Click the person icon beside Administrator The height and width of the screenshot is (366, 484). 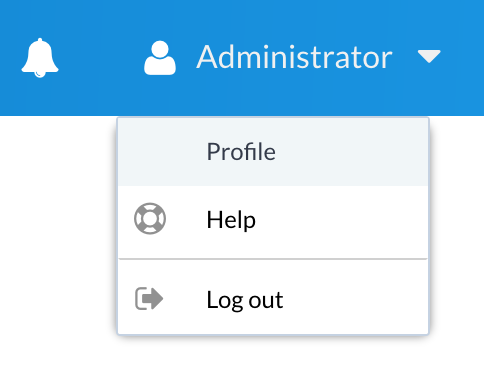160,58
